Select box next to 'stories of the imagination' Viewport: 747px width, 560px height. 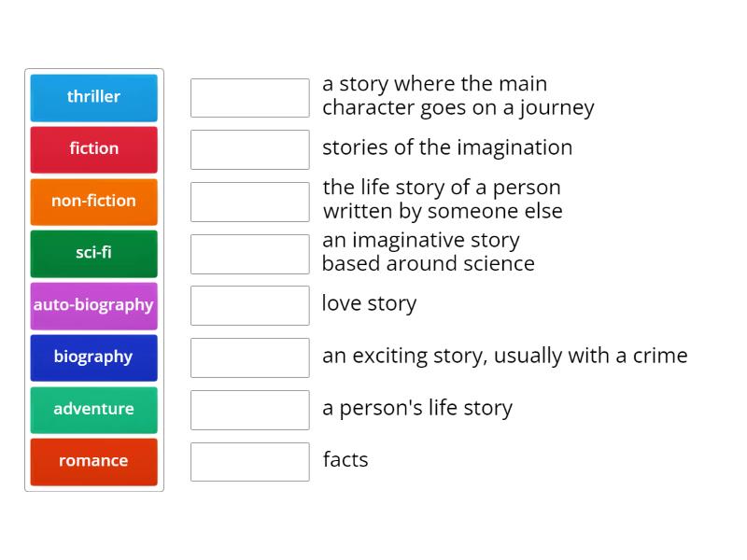(249, 149)
